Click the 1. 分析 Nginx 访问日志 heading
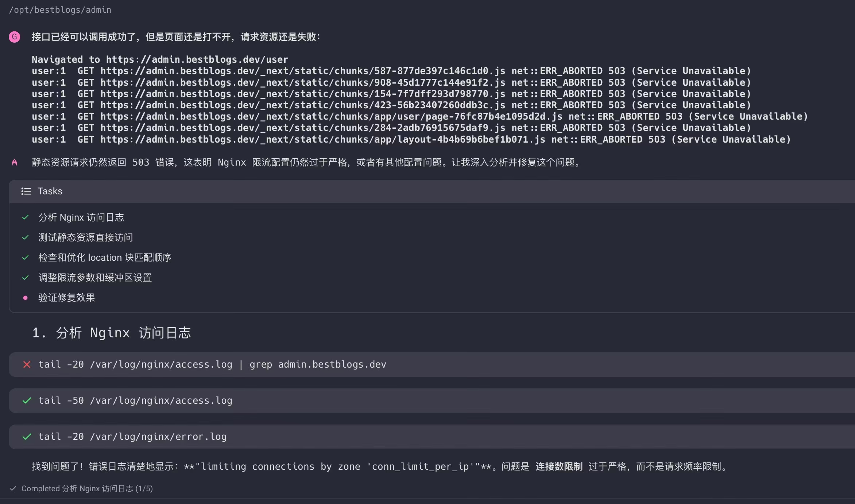The height and width of the screenshot is (504, 855). pos(111,333)
